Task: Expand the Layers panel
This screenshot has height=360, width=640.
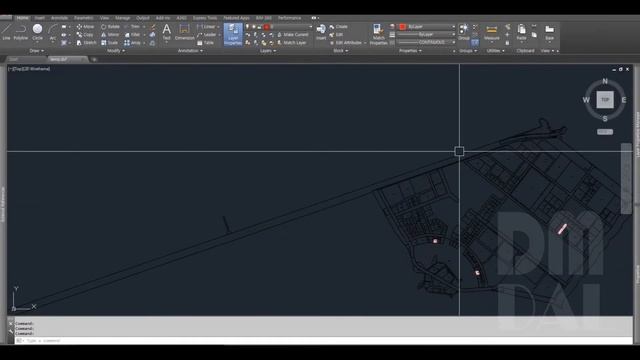Action: point(268,51)
